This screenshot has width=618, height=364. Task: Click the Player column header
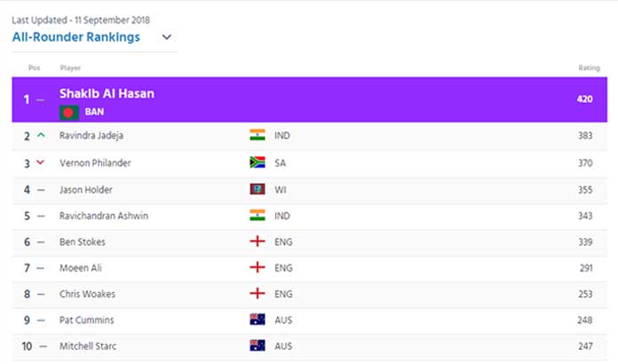coord(70,67)
